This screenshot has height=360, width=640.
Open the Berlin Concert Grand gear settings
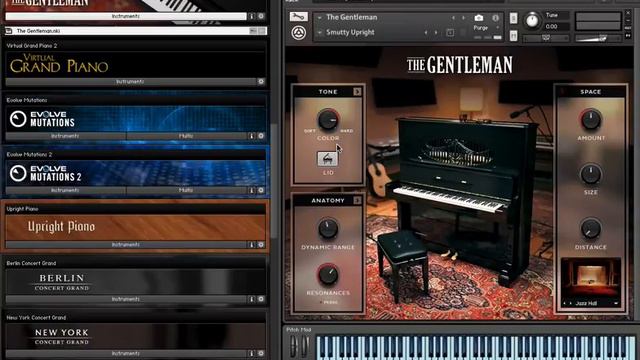[x=261, y=299]
